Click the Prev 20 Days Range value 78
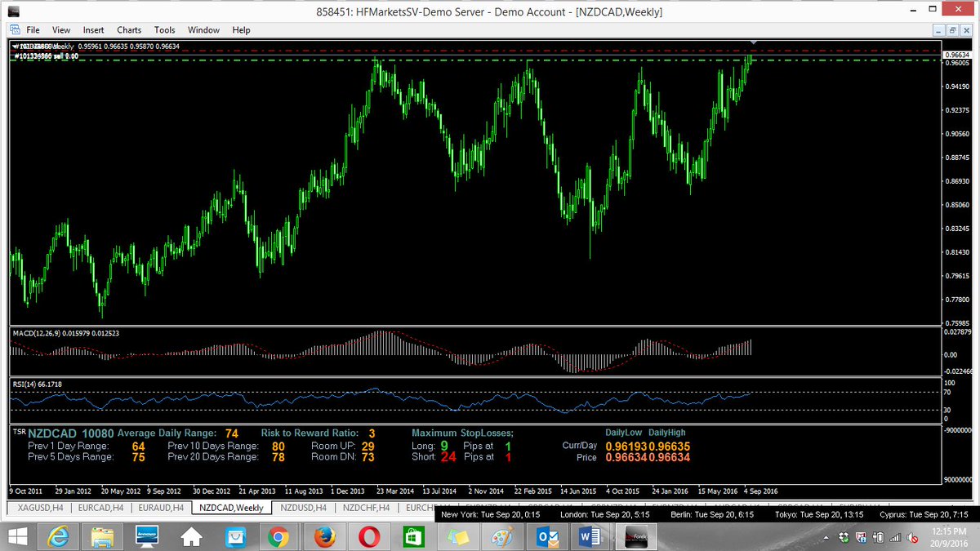Image resolution: width=980 pixels, height=551 pixels. coord(278,457)
